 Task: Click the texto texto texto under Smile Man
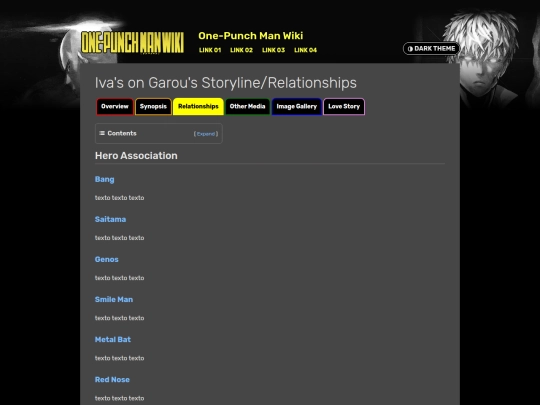pos(120,318)
